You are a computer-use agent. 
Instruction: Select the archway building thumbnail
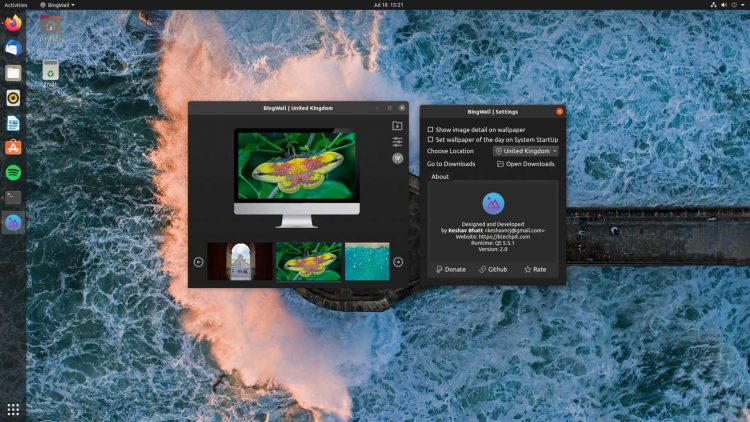(240, 261)
